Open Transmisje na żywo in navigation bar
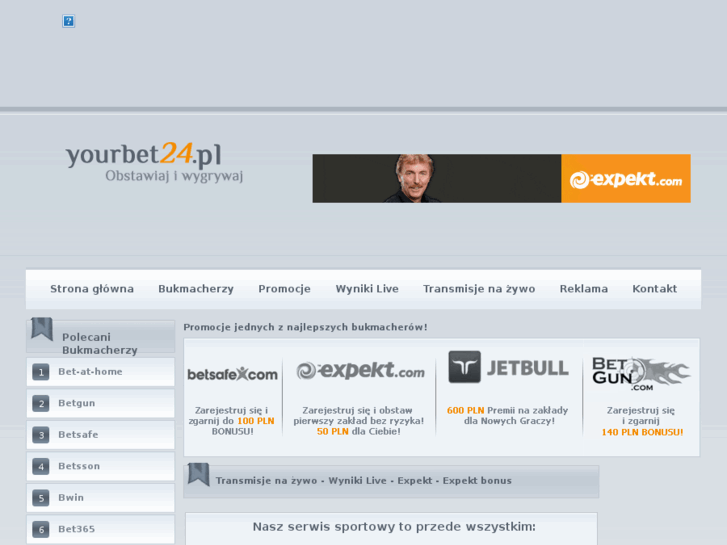 [479, 289]
